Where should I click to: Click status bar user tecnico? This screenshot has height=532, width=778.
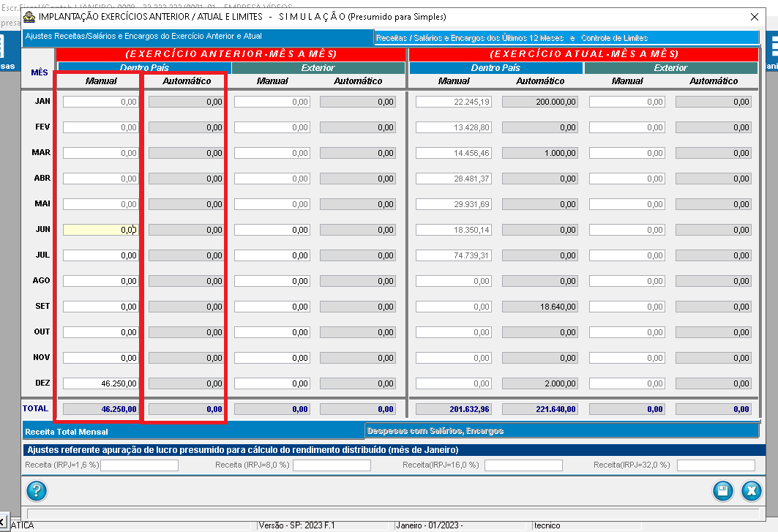click(x=547, y=525)
